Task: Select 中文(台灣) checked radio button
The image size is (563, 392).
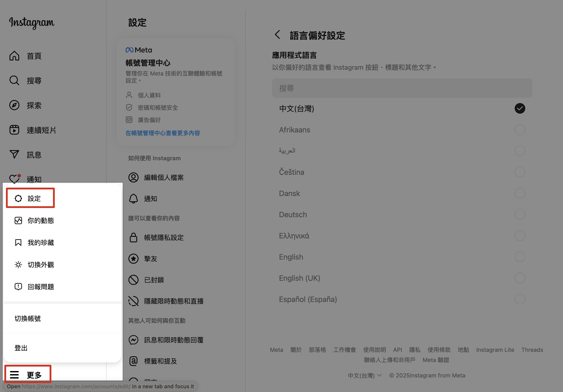Action: click(x=520, y=108)
